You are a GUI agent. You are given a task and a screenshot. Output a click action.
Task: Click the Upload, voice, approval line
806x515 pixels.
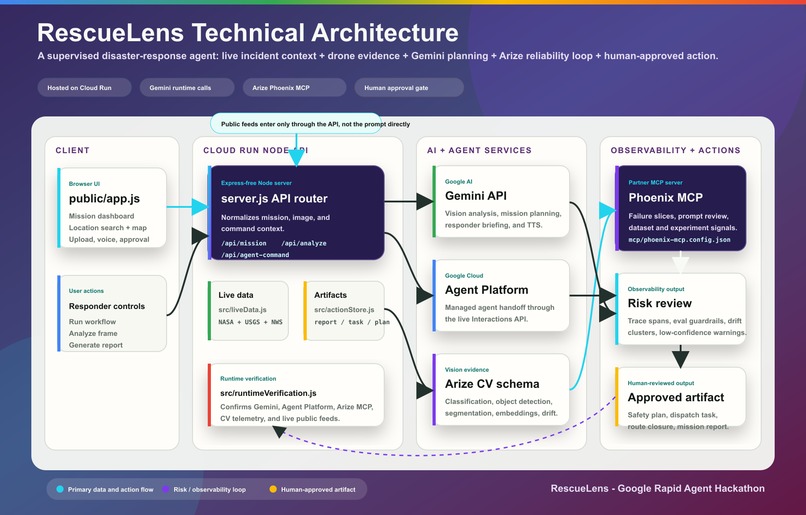(x=109, y=240)
